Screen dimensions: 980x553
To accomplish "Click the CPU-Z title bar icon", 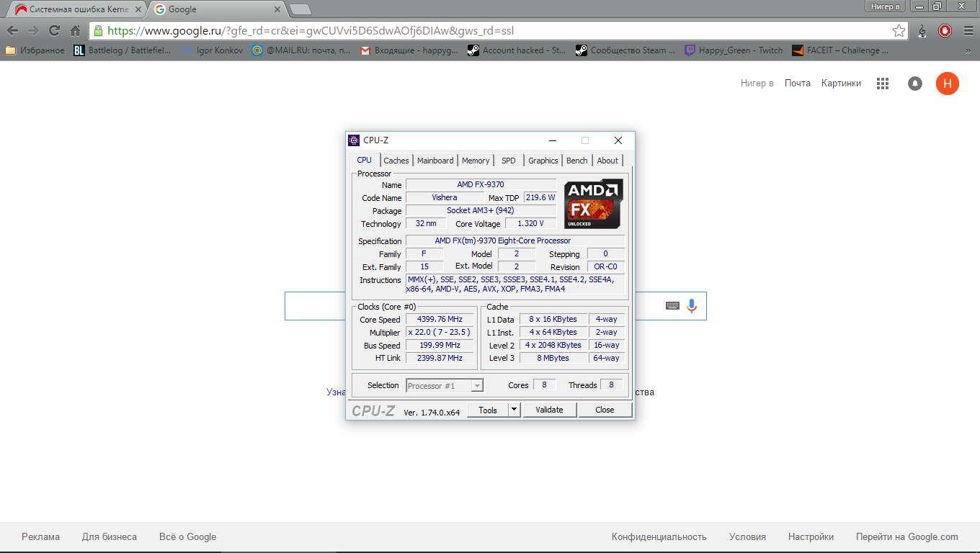I will coord(354,140).
